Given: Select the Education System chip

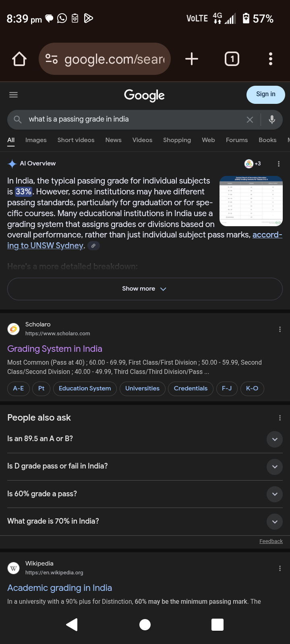Looking at the screenshot, I should (85, 388).
